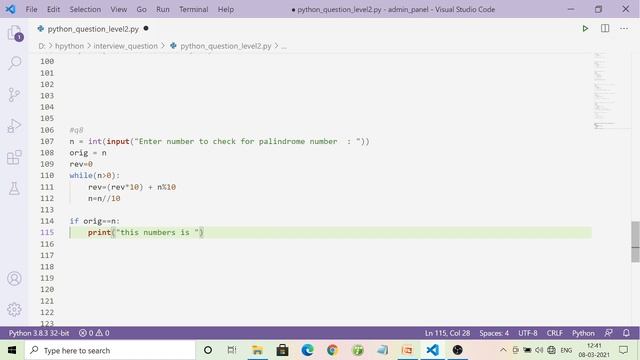Click the print statement on line 115
Image resolution: width=640 pixels, height=360 pixels.
pos(145,233)
